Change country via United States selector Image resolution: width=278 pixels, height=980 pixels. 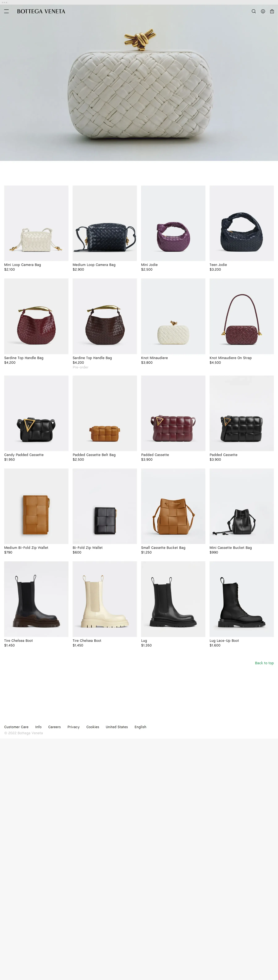click(117, 727)
